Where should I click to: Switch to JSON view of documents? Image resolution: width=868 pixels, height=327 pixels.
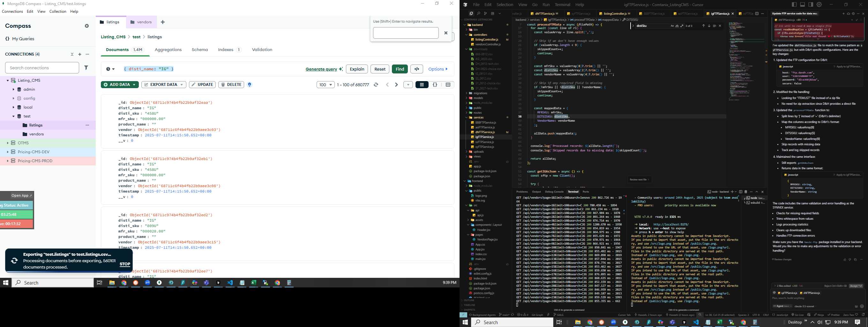pos(435,85)
